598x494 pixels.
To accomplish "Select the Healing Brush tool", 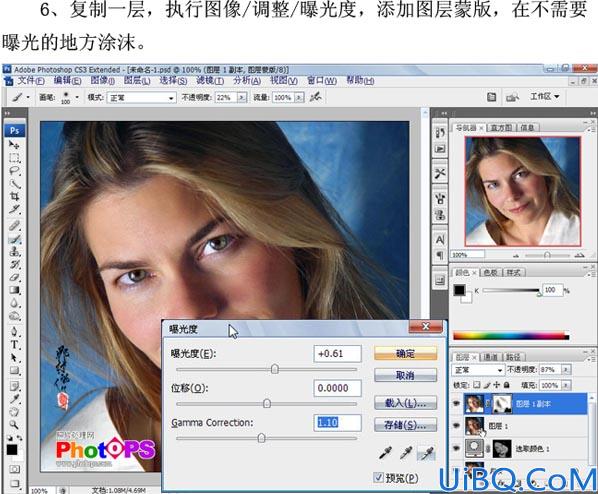I will pos(14,226).
